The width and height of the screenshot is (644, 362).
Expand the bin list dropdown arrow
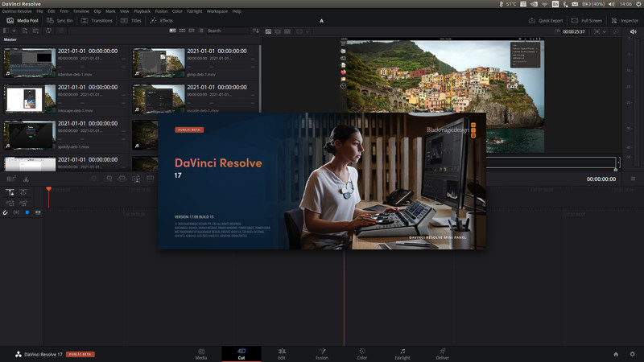pyautogui.click(x=14, y=31)
